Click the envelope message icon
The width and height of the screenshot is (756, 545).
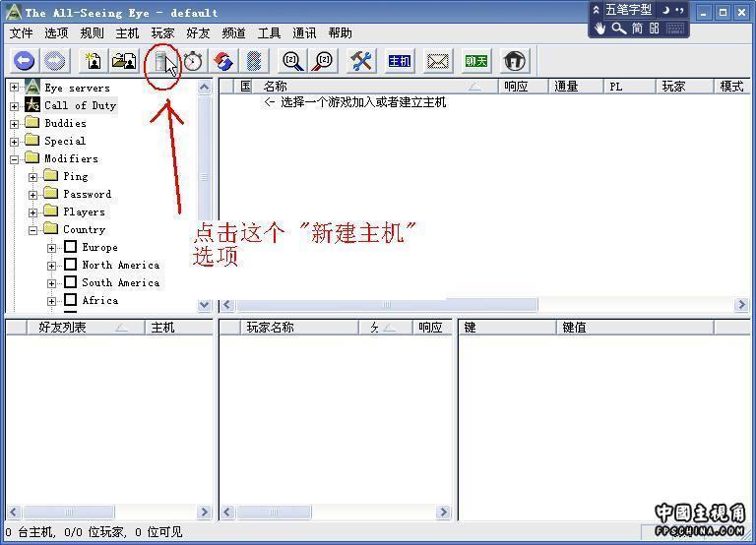(438, 61)
